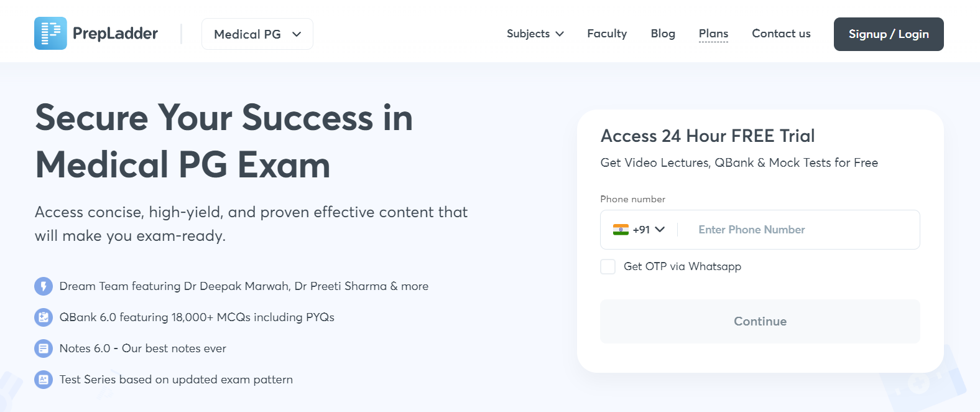Click the lightning bolt Dream Team icon
This screenshot has width=980, height=412.
click(44, 286)
